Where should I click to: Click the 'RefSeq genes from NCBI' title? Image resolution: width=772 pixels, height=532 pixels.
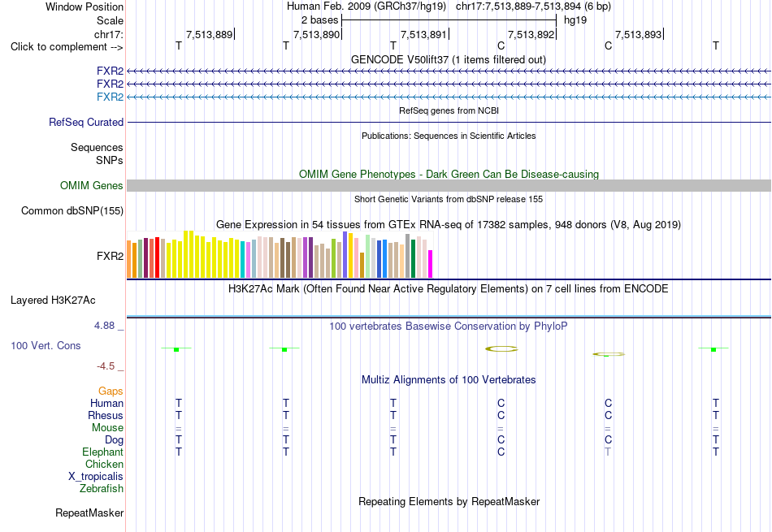tap(449, 110)
